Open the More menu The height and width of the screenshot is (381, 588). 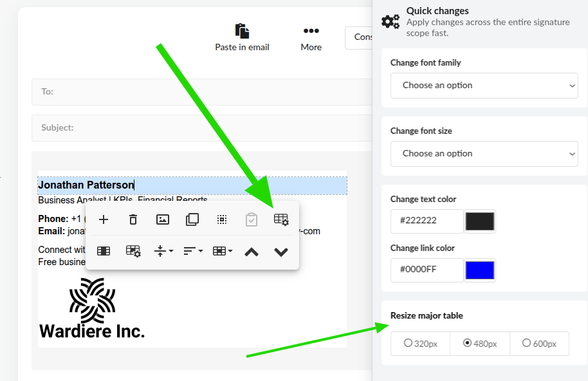coord(311,38)
